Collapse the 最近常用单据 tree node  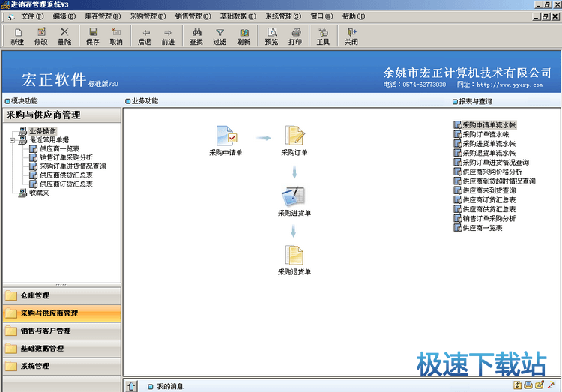click(13, 140)
